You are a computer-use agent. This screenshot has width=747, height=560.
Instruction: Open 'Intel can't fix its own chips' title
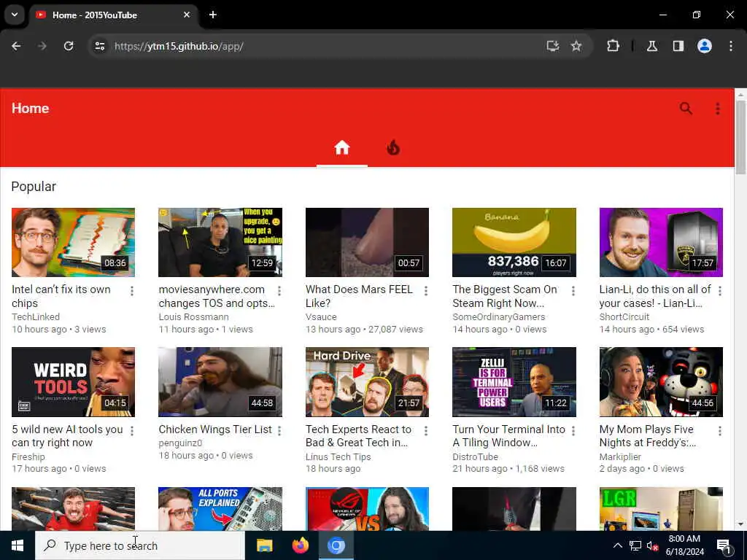coord(61,296)
